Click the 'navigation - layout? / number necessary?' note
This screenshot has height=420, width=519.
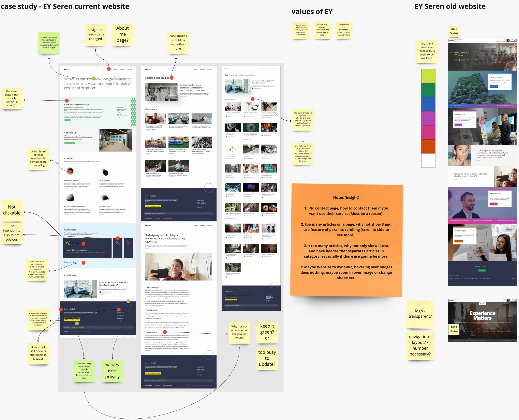tap(420, 346)
